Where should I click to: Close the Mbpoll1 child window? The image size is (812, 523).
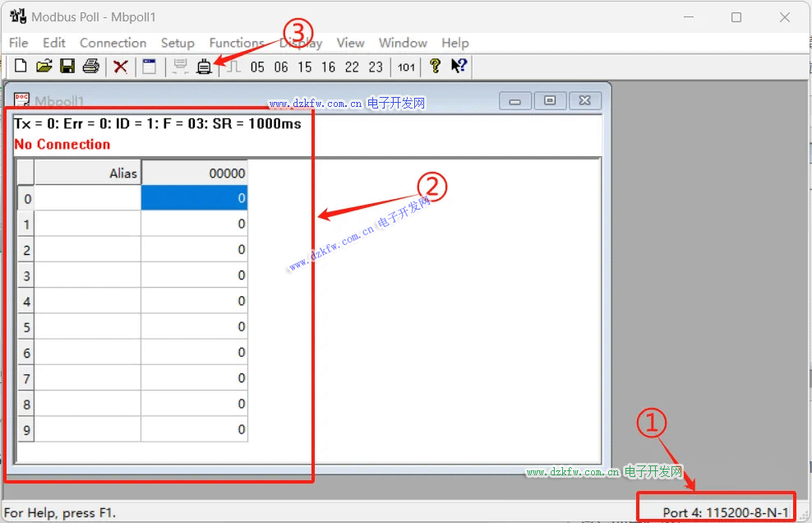point(584,100)
